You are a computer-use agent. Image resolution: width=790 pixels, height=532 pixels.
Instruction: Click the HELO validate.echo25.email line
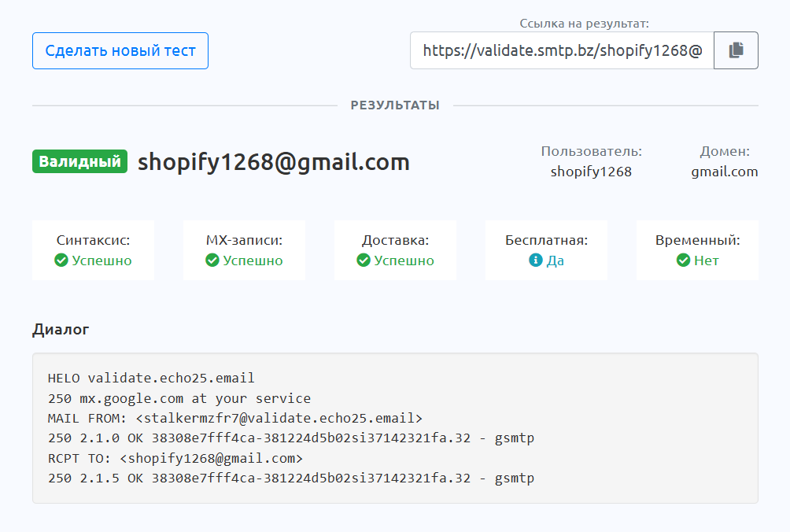[x=151, y=379]
